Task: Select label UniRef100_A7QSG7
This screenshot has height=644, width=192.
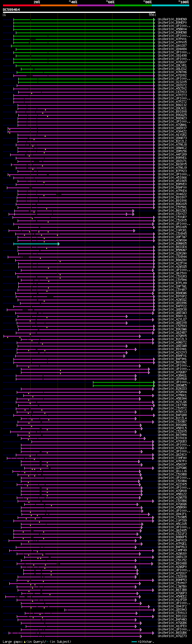Action: (172, 574)
